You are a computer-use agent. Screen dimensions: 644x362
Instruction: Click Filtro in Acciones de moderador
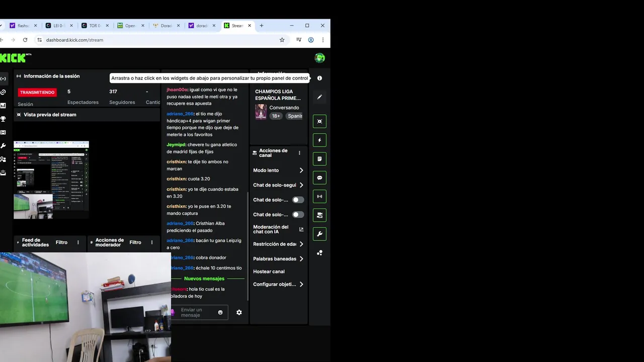tap(135, 242)
